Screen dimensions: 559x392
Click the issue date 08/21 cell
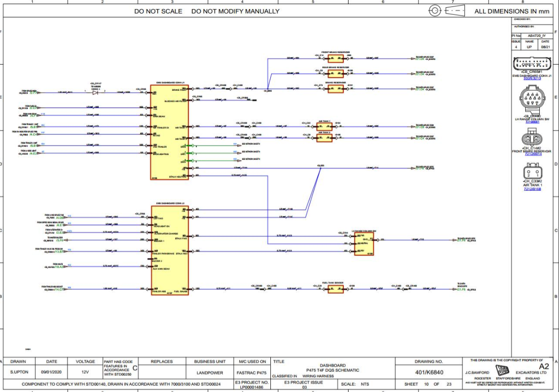tap(545, 47)
